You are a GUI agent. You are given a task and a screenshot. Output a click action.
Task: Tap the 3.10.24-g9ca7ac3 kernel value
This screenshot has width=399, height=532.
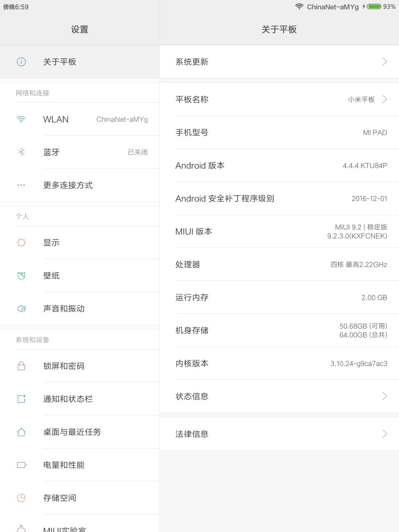pyautogui.click(x=359, y=364)
